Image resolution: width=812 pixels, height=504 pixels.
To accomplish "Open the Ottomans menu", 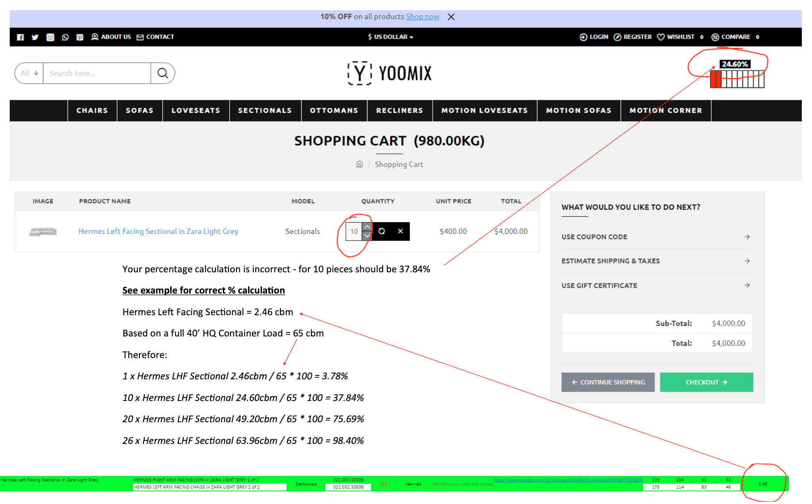I will pos(334,111).
